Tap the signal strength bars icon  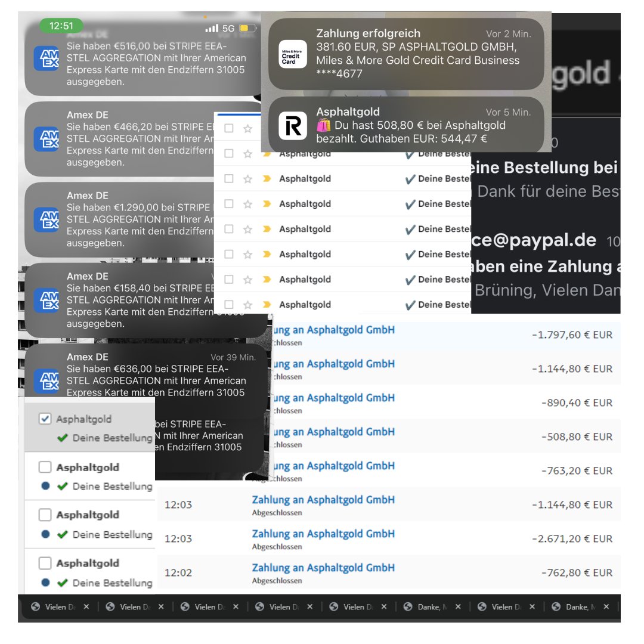point(212,29)
